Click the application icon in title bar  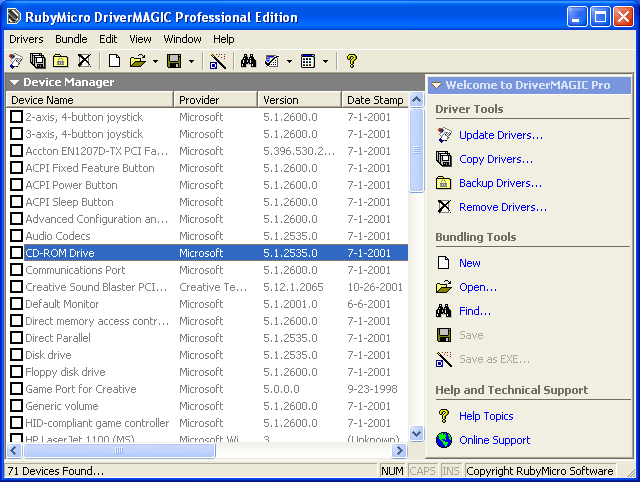(14, 17)
